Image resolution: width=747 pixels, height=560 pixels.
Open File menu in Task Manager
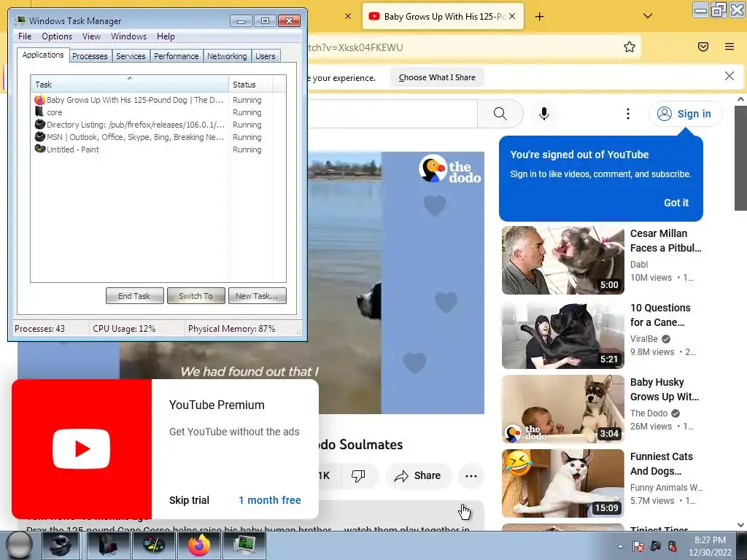pyautogui.click(x=25, y=36)
